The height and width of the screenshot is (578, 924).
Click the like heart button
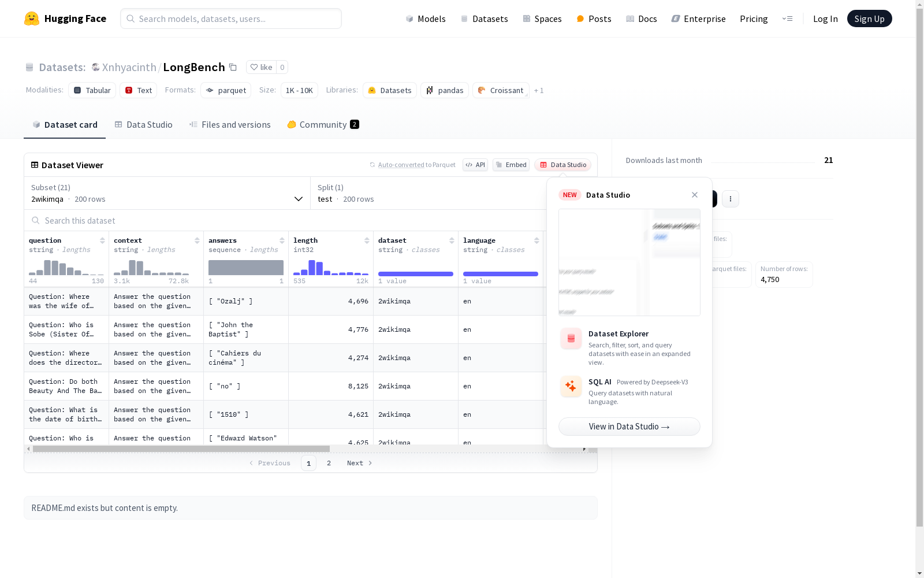261,67
